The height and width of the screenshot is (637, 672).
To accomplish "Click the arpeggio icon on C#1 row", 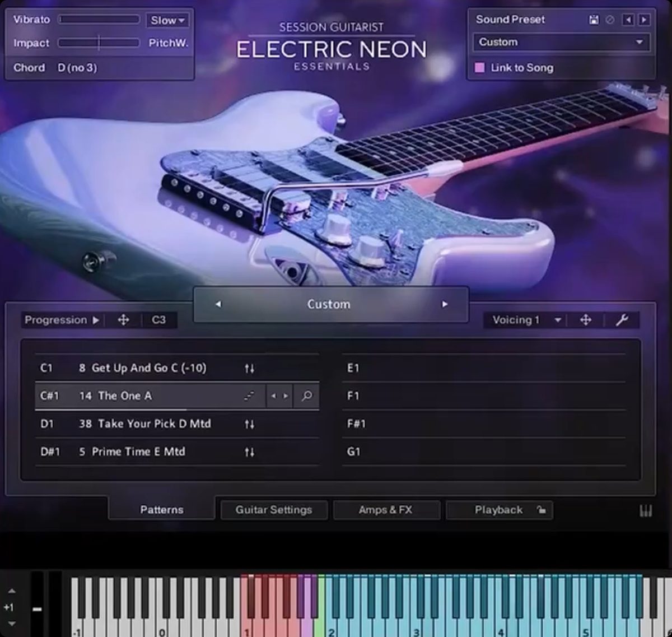I will (x=249, y=396).
